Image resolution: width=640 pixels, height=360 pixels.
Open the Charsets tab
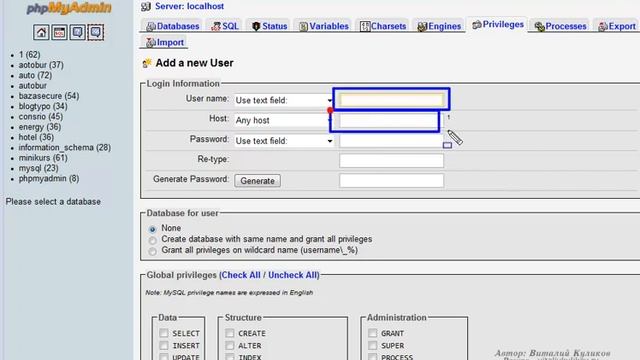click(x=383, y=26)
